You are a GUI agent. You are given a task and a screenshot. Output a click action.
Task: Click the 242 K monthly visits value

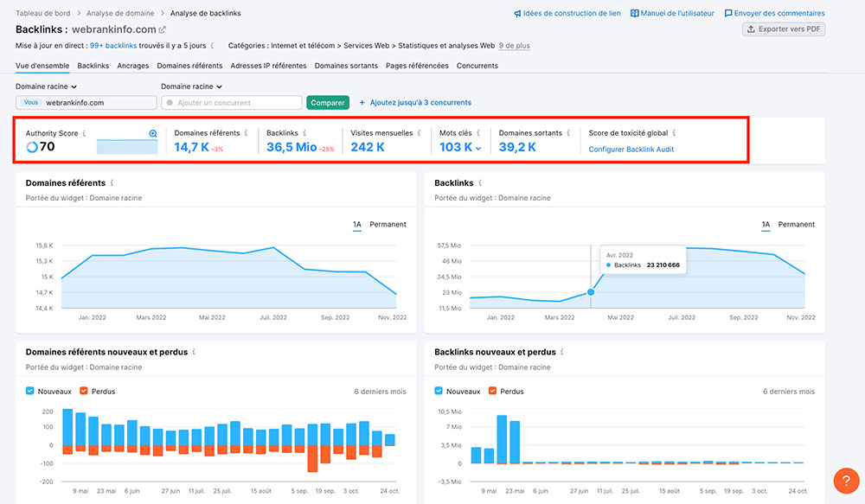pos(368,147)
